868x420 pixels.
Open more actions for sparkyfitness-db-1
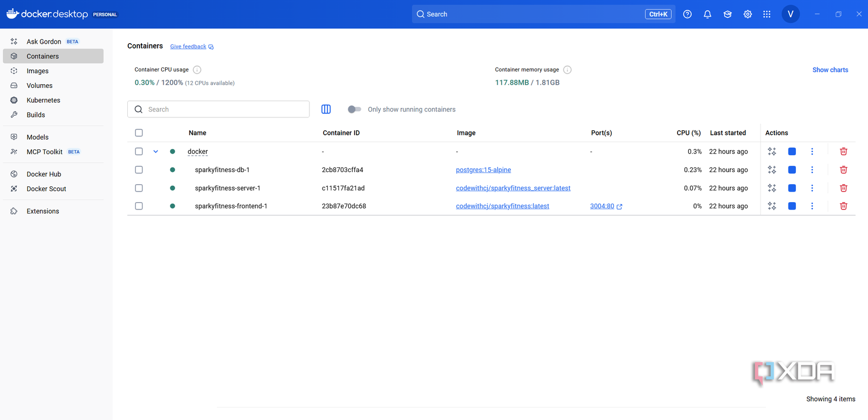click(812, 170)
